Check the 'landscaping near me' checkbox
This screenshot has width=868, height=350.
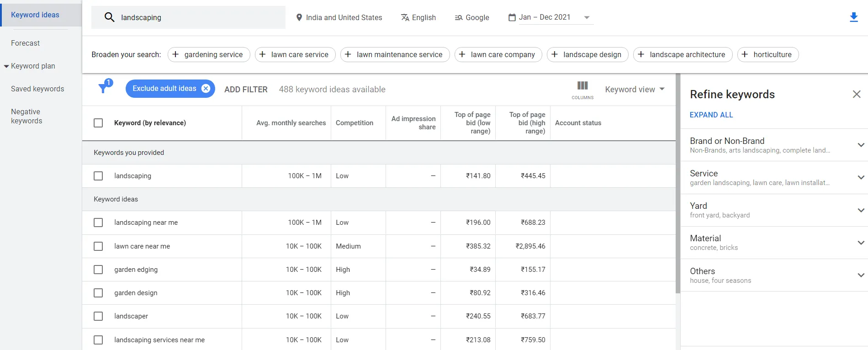[98, 223]
